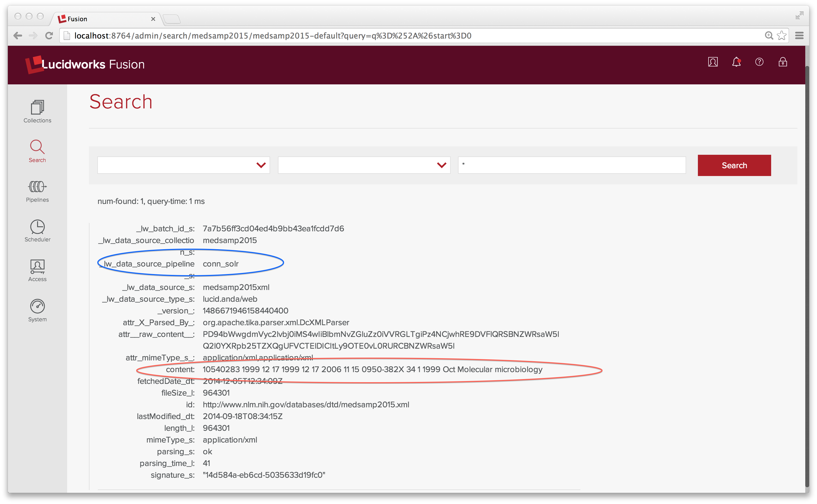The height and width of the screenshot is (504, 817).
Task: Click the address bar URL
Action: (x=273, y=36)
